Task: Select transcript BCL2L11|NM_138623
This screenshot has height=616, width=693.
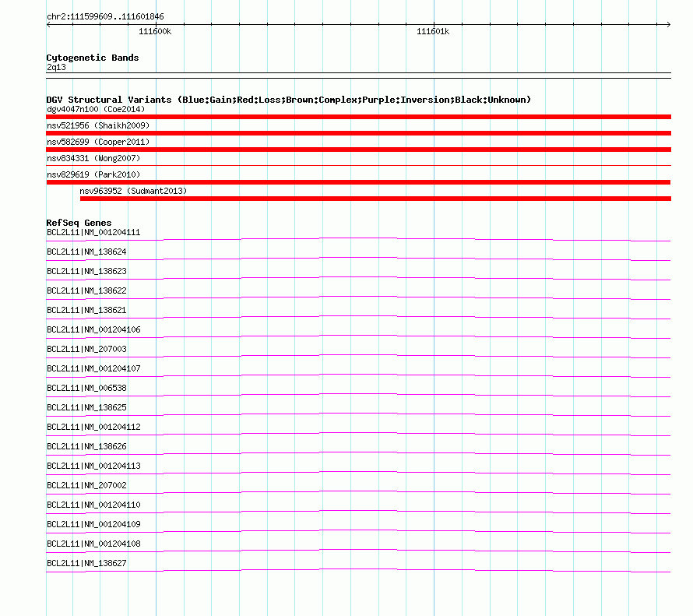Action: point(86,271)
